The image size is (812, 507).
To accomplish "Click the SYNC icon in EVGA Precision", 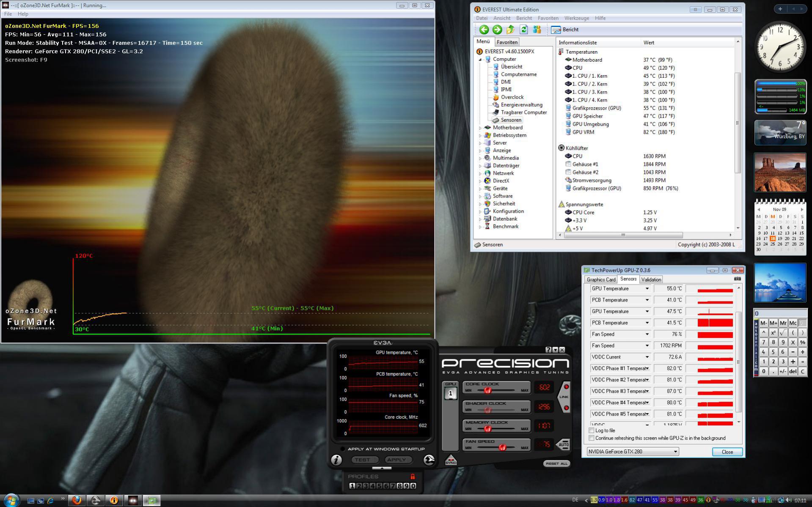I will point(451,460).
